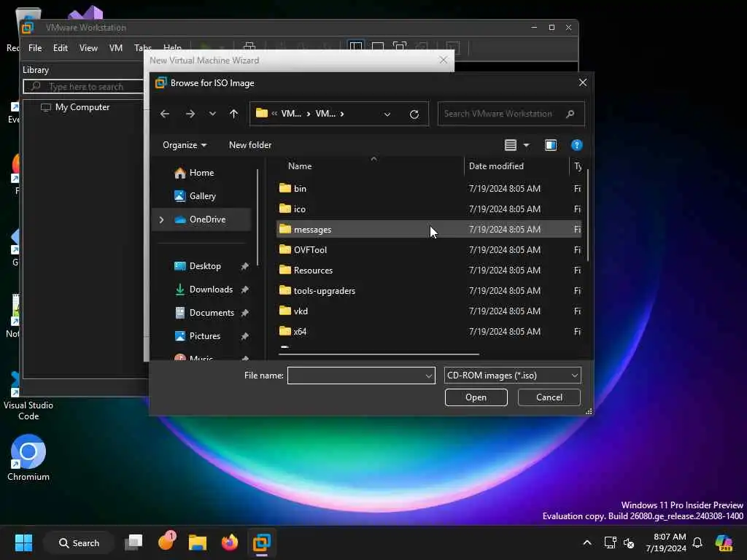Click the horizontal scrollbar of the file list
Image resolution: width=747 pixels, height=560 pixels.
[x=379, y=354]
